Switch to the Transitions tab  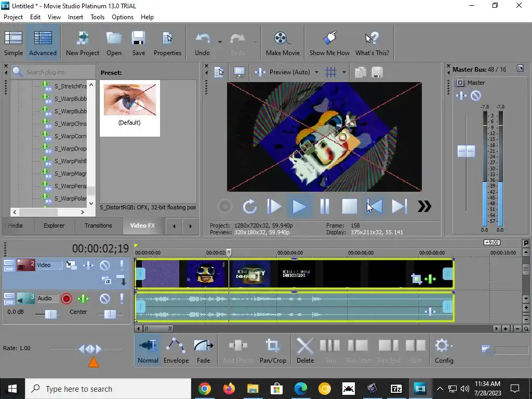pos(98,225)
